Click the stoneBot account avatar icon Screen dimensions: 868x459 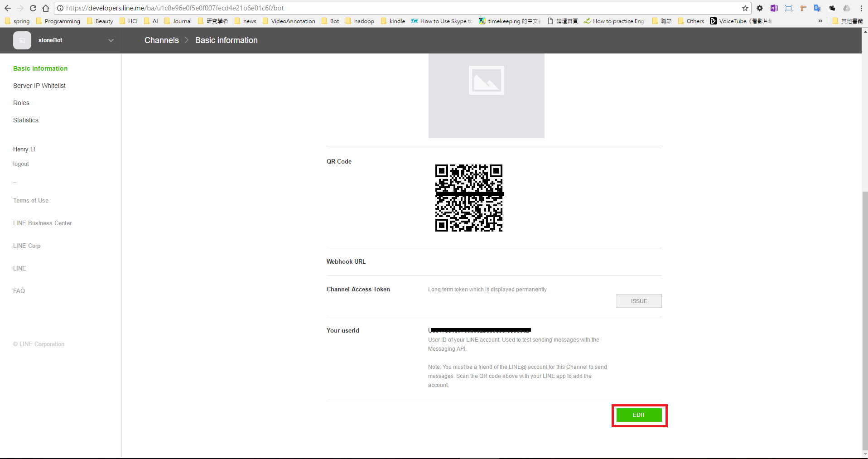click(x=22, y=40)
